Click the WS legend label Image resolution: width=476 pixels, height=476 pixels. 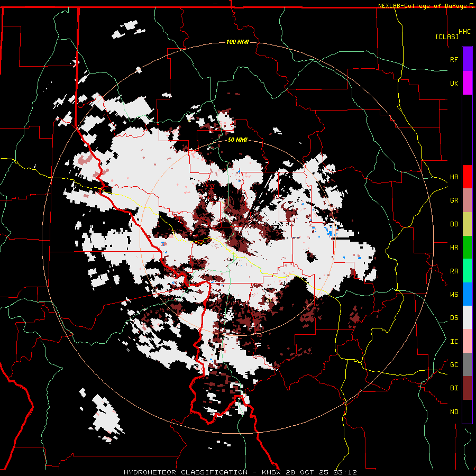(x=454, y=295)
